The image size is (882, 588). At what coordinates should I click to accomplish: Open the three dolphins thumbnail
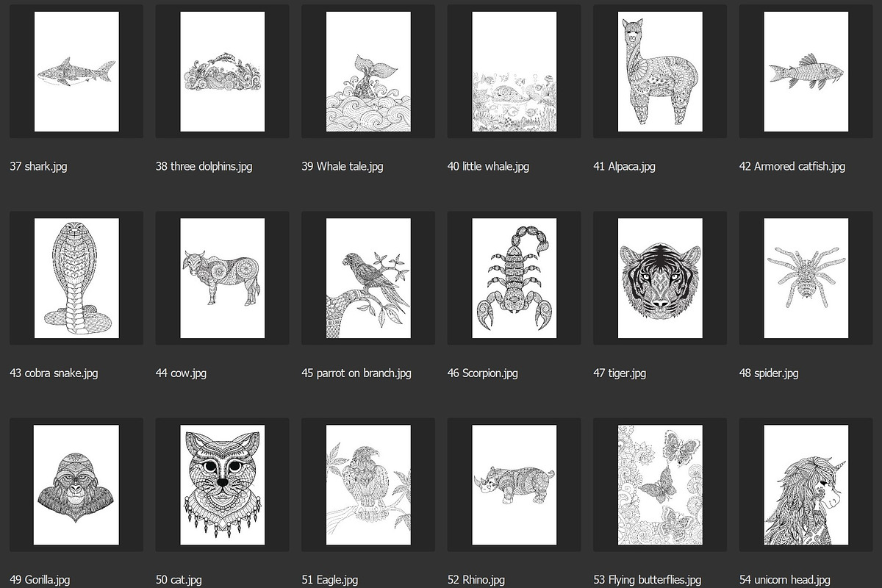point(223,72)
